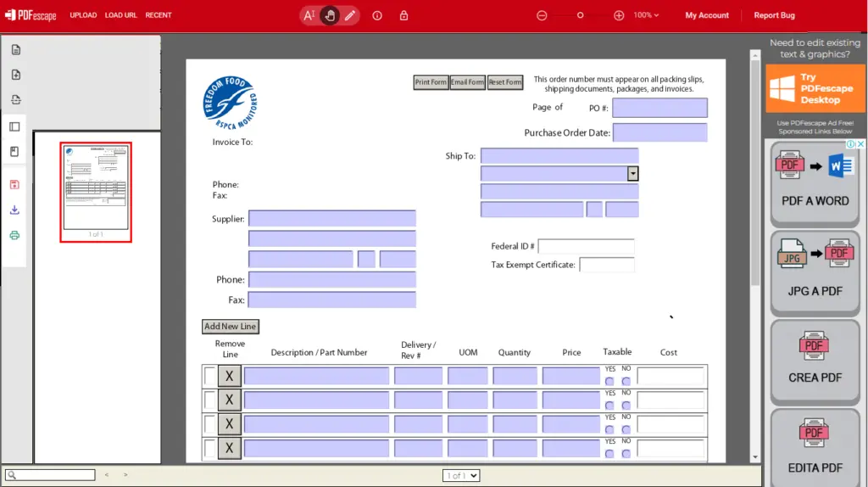Select the page 1 thumbnail
868x487 pixels.
96,192
